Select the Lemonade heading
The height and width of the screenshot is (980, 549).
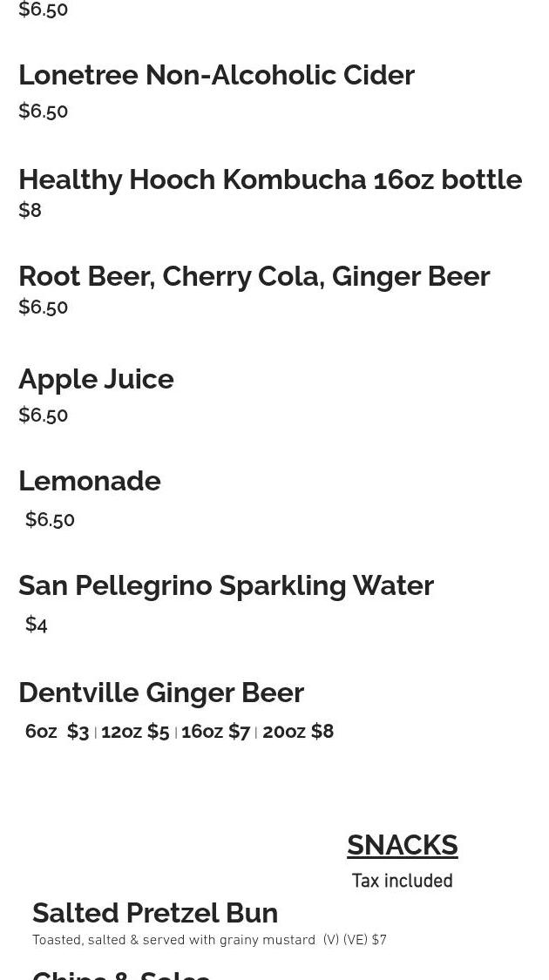click(x=90, y=481)
